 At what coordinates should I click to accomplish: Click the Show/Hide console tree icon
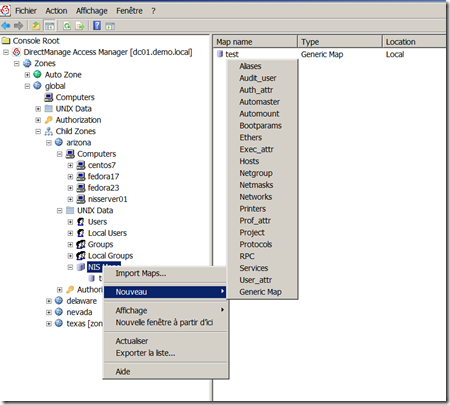[x=50, y=26]
